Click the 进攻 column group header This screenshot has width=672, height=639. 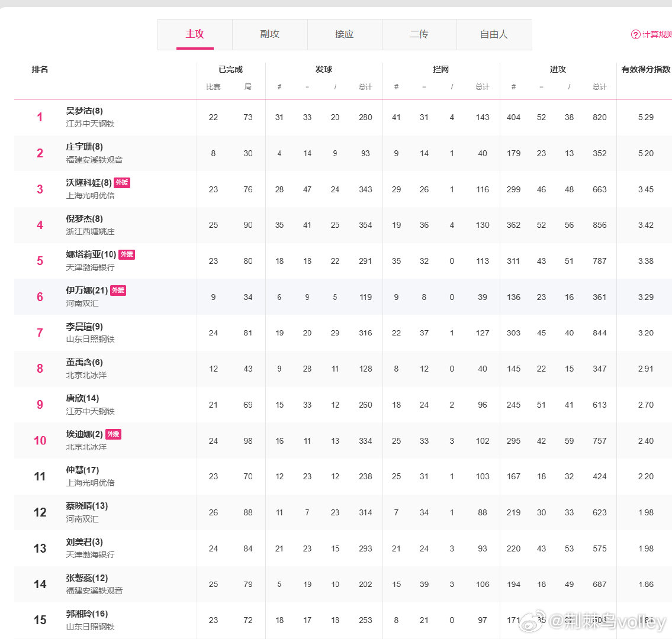(558, 69)
